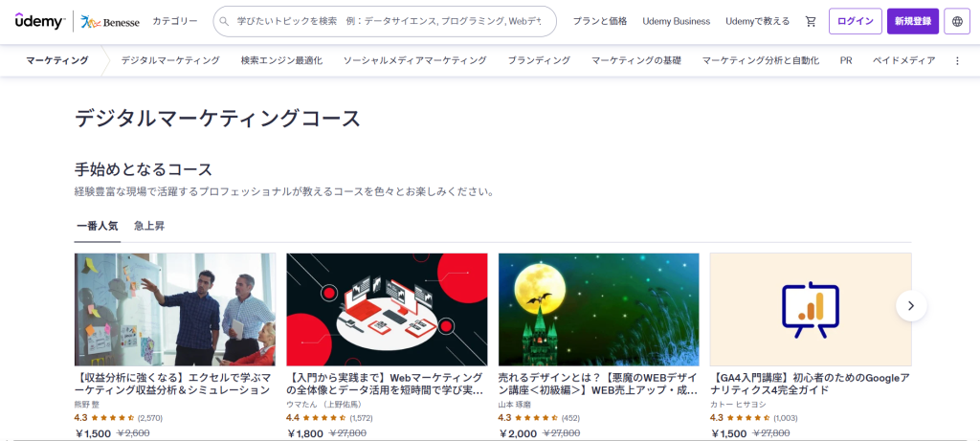Click the next carousel arrow button
This screenshot has width=980, height=441.
[x=911, y=305]
